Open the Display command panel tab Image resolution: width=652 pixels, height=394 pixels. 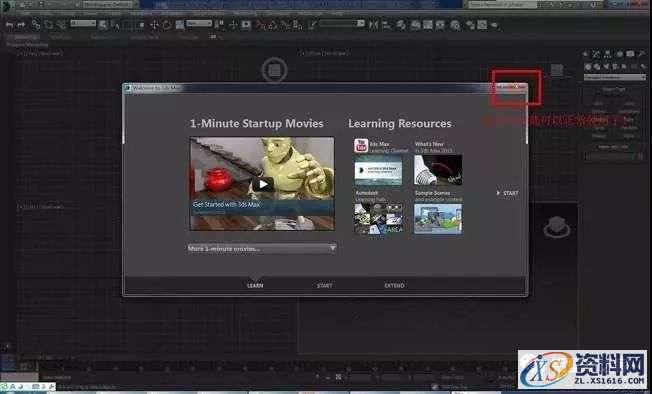coord(630,54)
